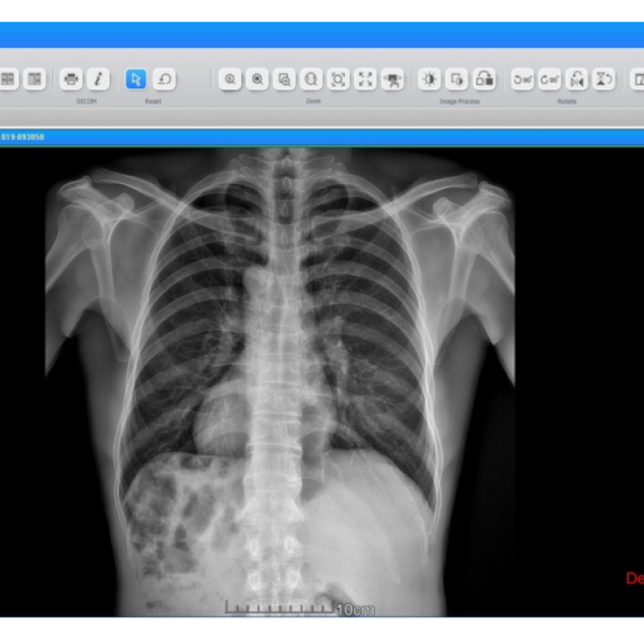Click the first magnifier icon in Zoom group

tap(230, 79)
